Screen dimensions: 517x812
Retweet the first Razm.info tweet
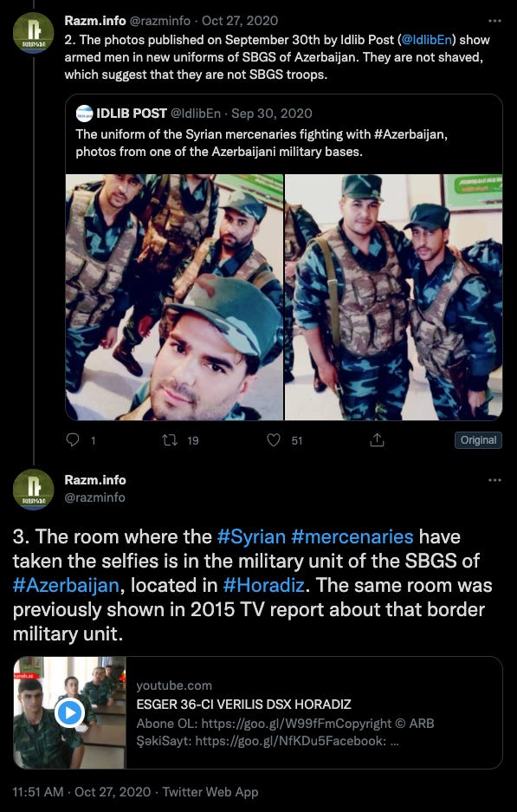coord(169,440)
